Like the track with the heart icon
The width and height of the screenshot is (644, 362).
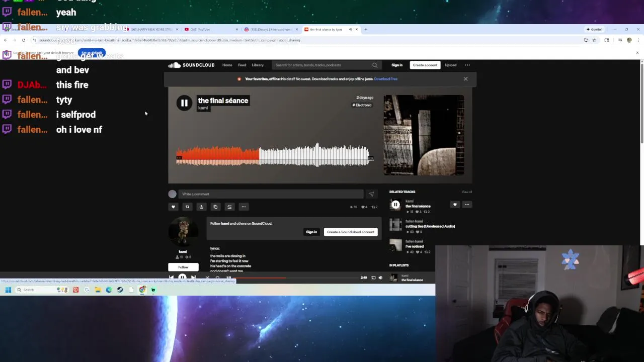pos(173,207)
